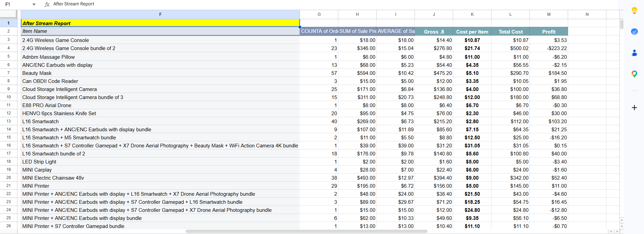This screenshot has width=644, height=234.
Task: Click the COUNTA of Order header cell
Action: (x=319, y=31)
